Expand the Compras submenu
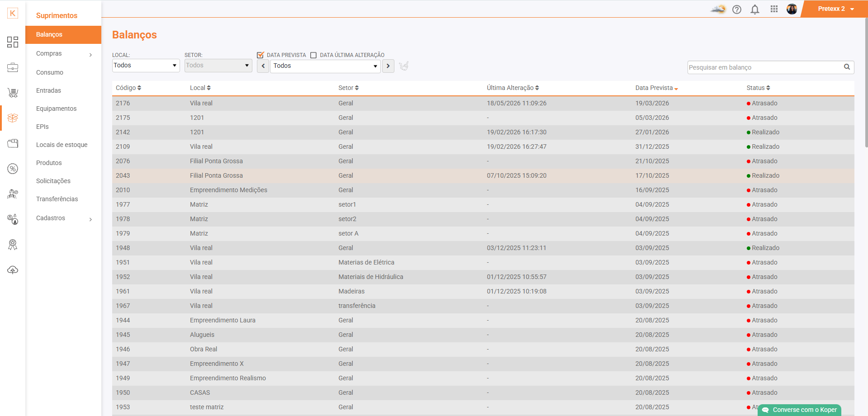The height and width of the screenshot is (416, 868). click(63, 54)
